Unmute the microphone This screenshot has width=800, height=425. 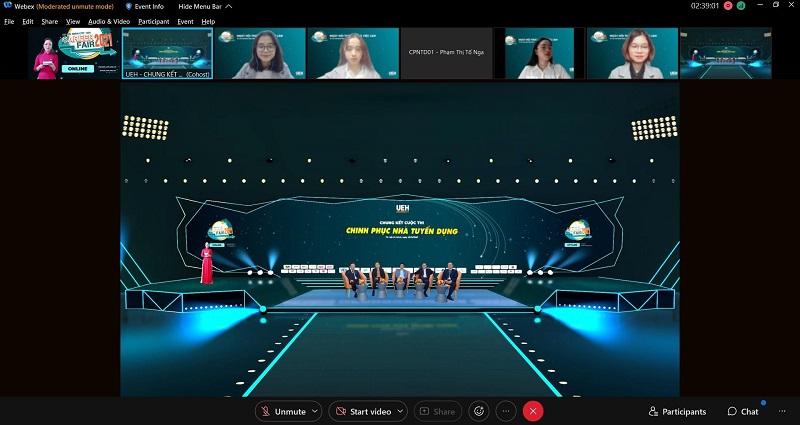283,411
